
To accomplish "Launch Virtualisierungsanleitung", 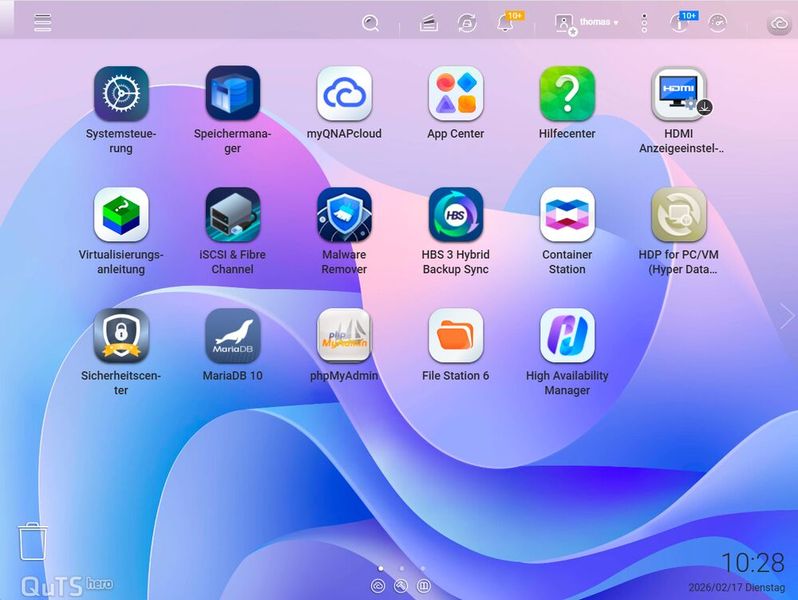I will click(x=121, y=214).
